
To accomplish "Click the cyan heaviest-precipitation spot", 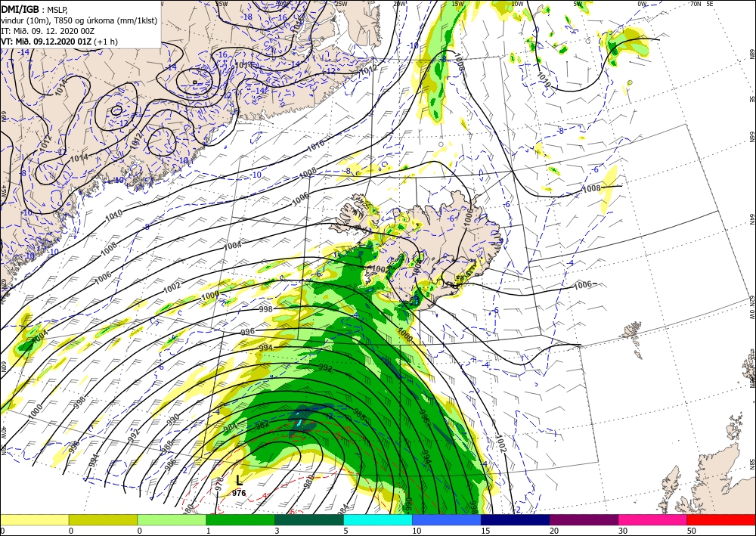I will [x=299, y=423].
